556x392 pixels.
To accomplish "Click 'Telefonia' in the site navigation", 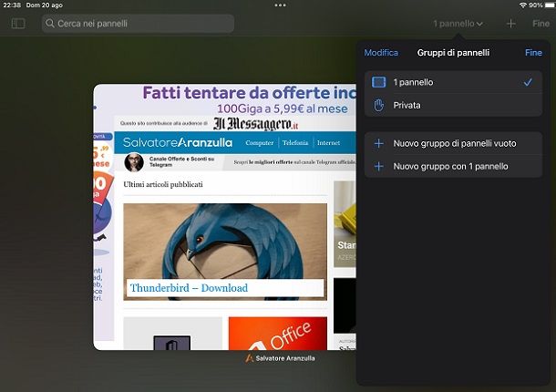I will point(295,142).
